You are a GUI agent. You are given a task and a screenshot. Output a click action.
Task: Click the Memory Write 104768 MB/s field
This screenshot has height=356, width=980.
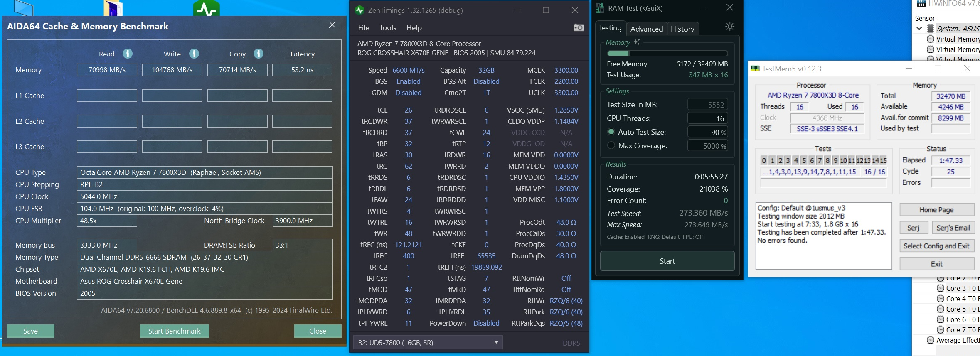(172, 70)
